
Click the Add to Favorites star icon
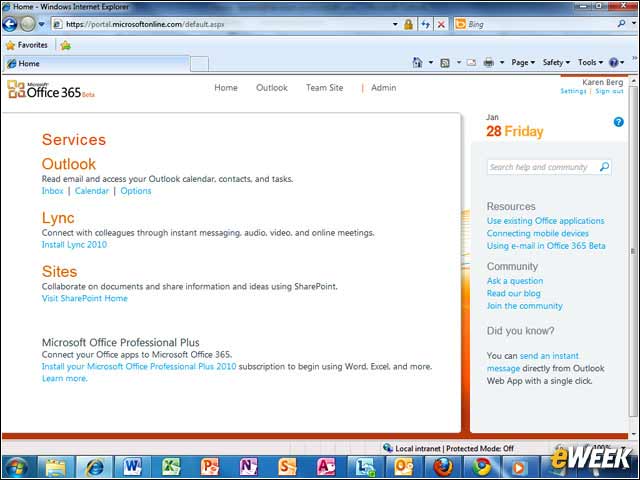65,45
